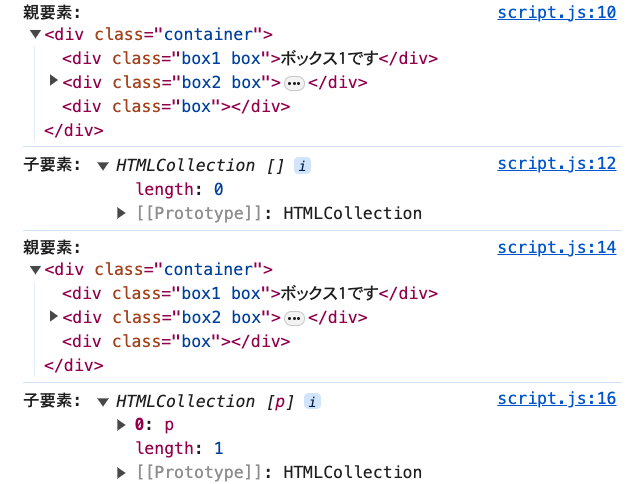Expand box2 div in the second container
The height and width of the screenshot is (484, 631).
[54, 316]
